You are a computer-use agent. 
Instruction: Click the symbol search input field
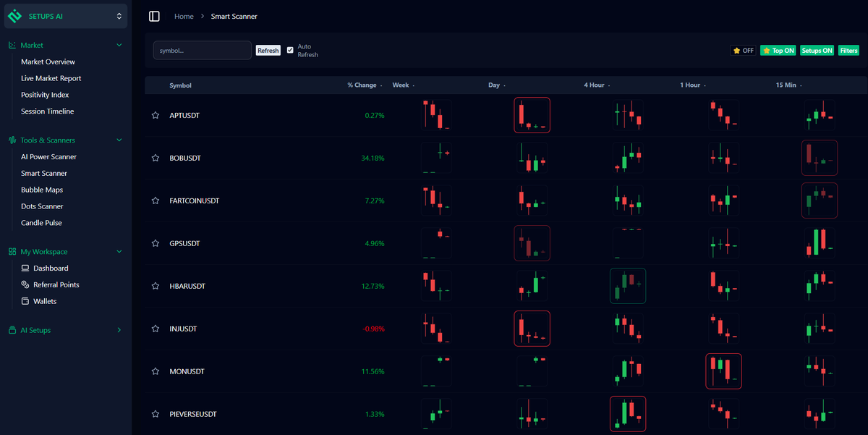point(202,50)
